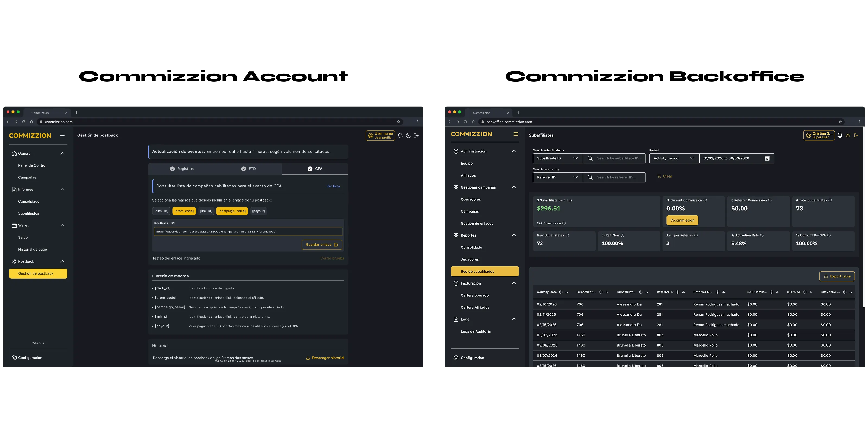Click home icon in Account browser toolbar
868x434 pixels.
[31, 122]
